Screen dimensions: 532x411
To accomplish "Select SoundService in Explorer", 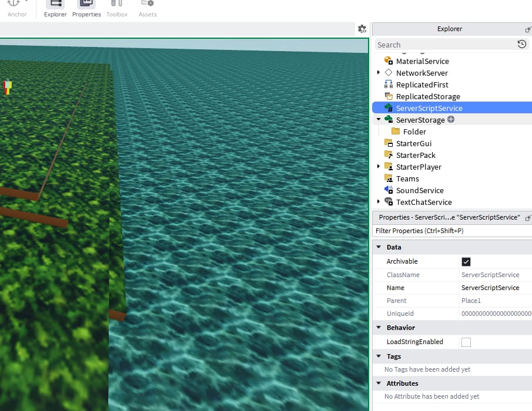I will click(420, 190).
